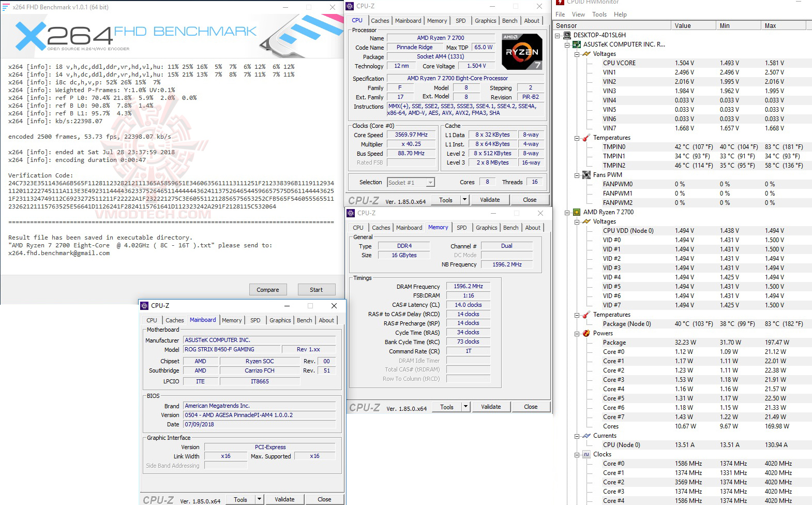Screen dimensions: 812x505
Task: Open Tools dropdown arrow in CPU window
Action: [x=464, y=200]
